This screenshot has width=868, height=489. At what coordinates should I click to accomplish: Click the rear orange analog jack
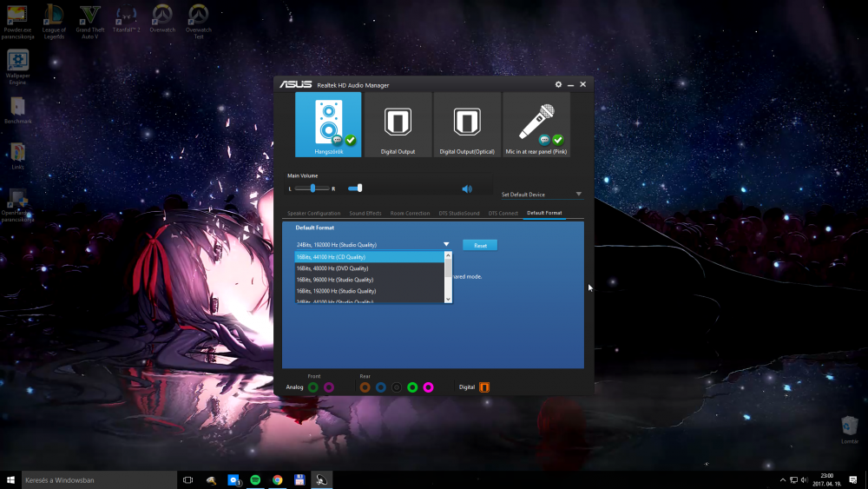365,387
